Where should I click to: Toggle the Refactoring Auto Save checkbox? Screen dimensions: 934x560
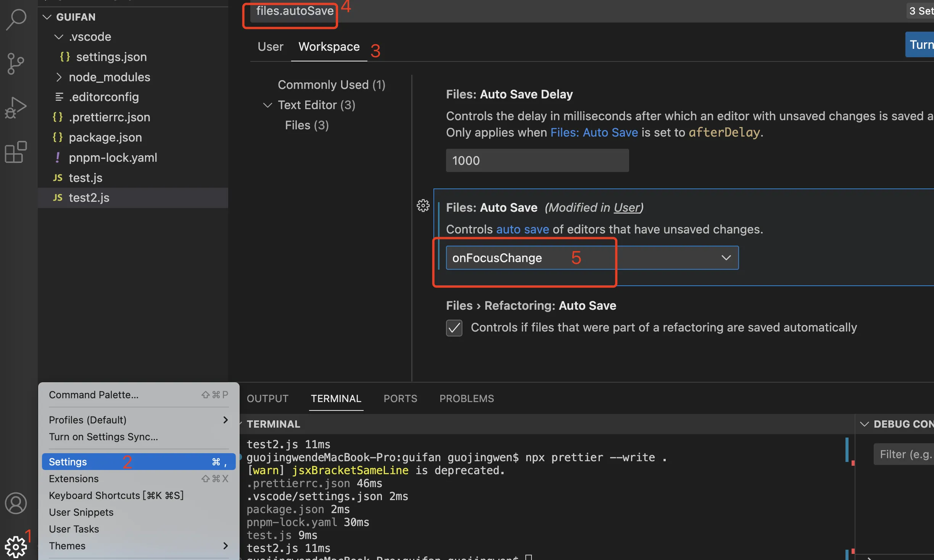(454, 328)
